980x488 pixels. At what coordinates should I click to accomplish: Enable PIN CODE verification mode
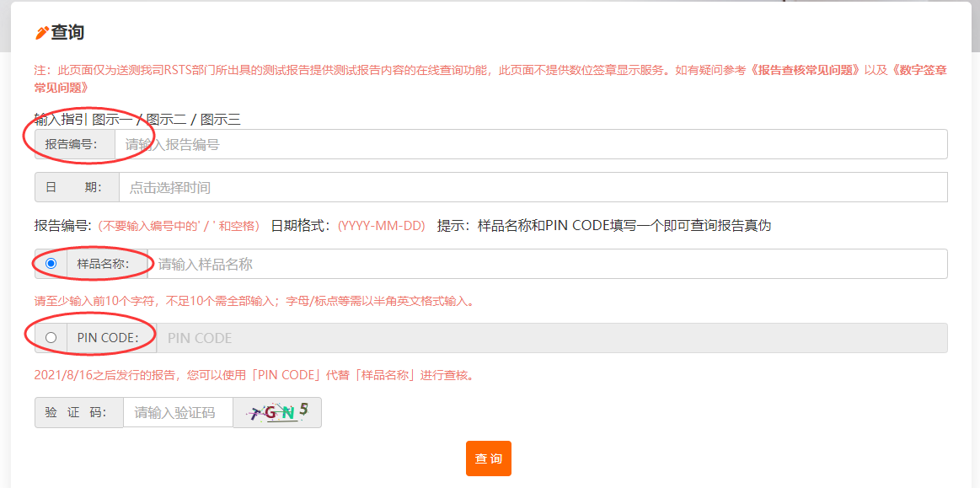(x=50, y=337)
